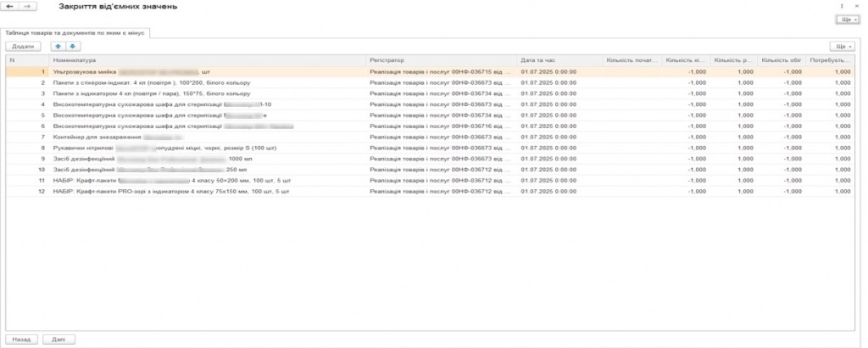Move the selected row up with the arrow icon
Screen dimensions: 868x348
point(58,46)
